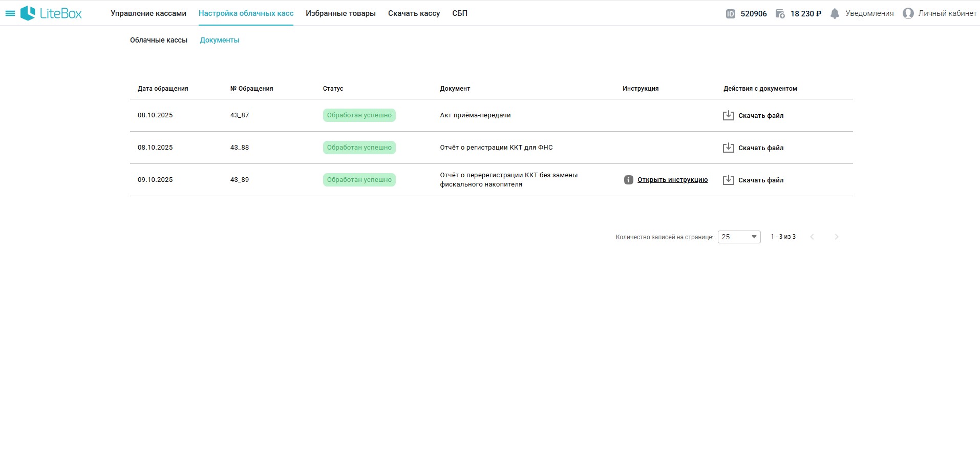
Task: Open the hamburger menu icon
Action: [x=10, y=13]
